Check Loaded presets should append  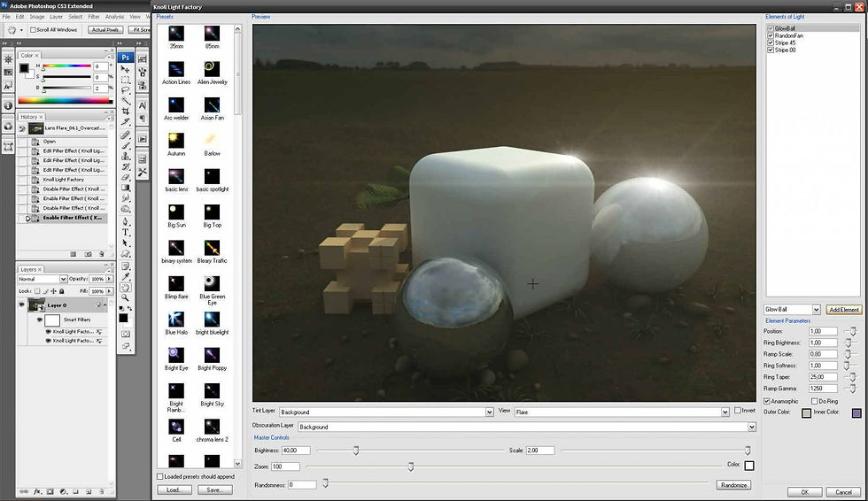point(160,476)
